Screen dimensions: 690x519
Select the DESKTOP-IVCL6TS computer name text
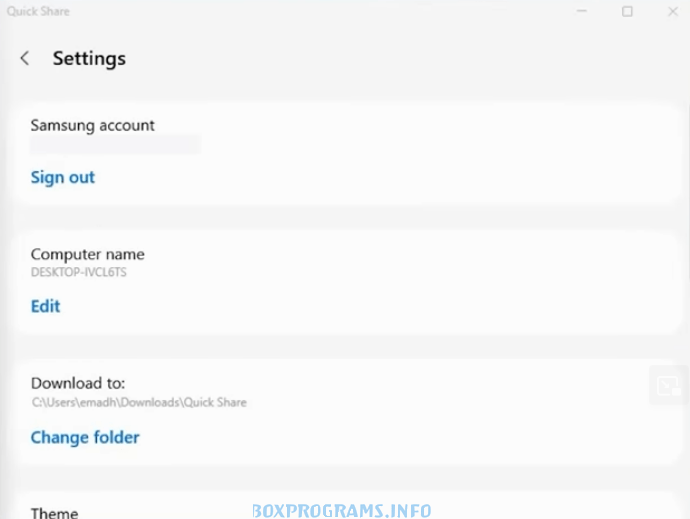(x=78, y=272)
